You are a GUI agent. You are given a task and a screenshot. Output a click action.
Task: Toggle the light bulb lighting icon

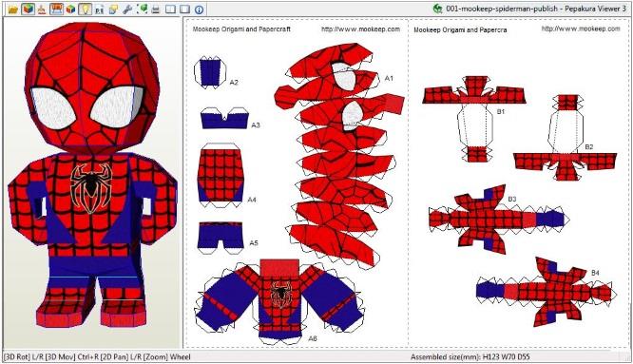85,9
